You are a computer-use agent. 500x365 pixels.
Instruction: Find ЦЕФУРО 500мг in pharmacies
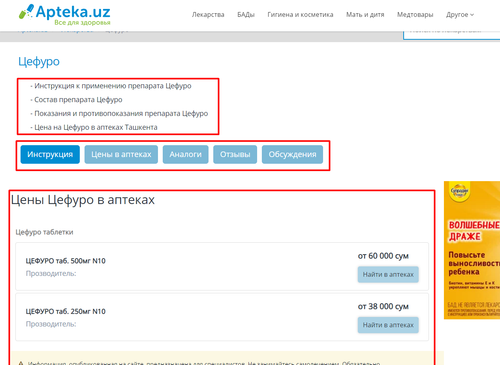(388, 274)
